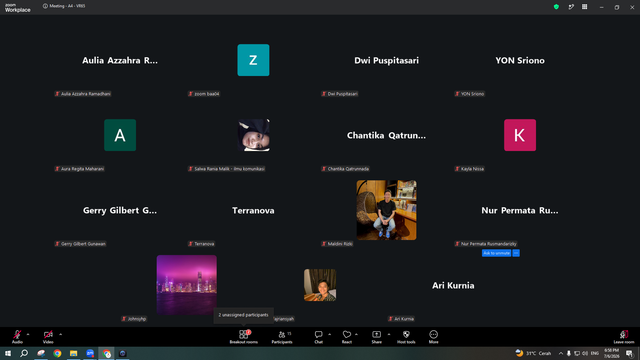Select Kayla Nissa's K avatar
Image resolution: width=640 pixels, height=360 pixels.
tap(520, 135)
